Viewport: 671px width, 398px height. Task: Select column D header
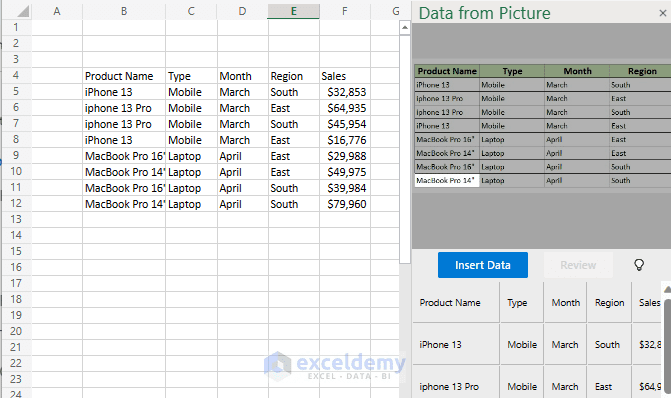pyautogui.click(x=242, y=11)
